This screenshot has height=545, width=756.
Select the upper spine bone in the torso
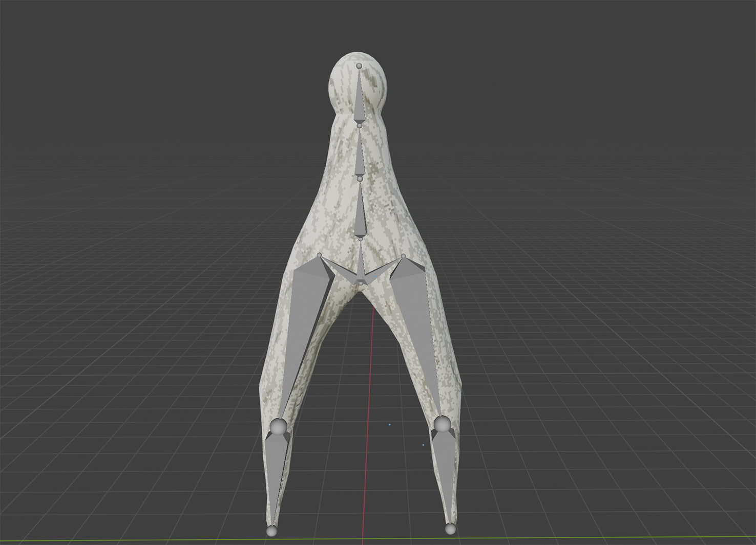tap(360, 212)
